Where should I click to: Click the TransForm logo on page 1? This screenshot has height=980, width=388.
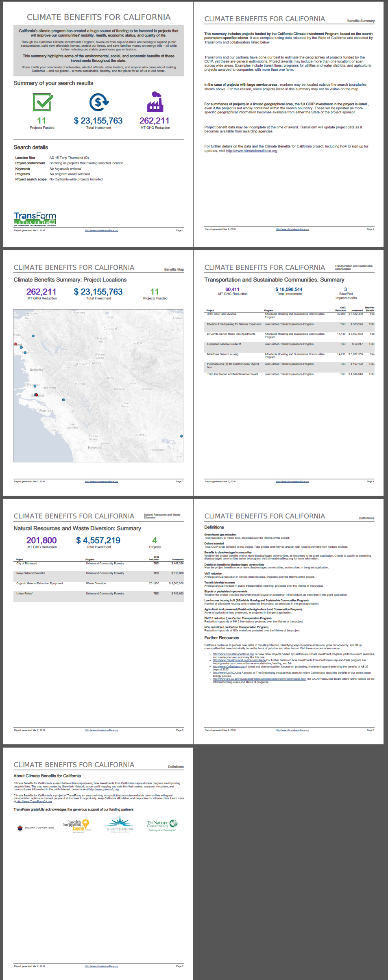tap(35, 219)
